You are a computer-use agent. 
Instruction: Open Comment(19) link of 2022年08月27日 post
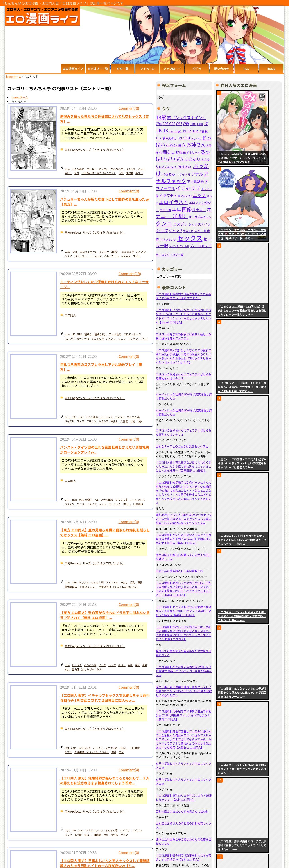pos(129,274)
